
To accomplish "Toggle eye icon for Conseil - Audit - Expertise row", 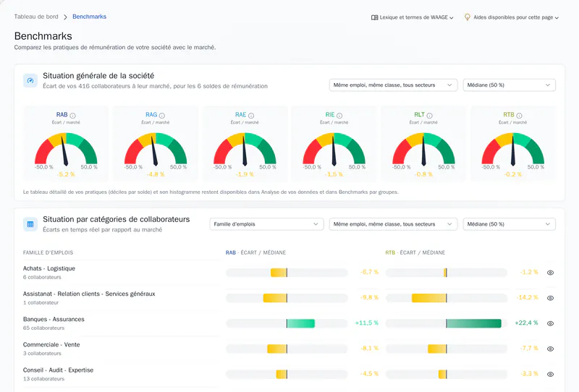I will [x=550, y=375].
